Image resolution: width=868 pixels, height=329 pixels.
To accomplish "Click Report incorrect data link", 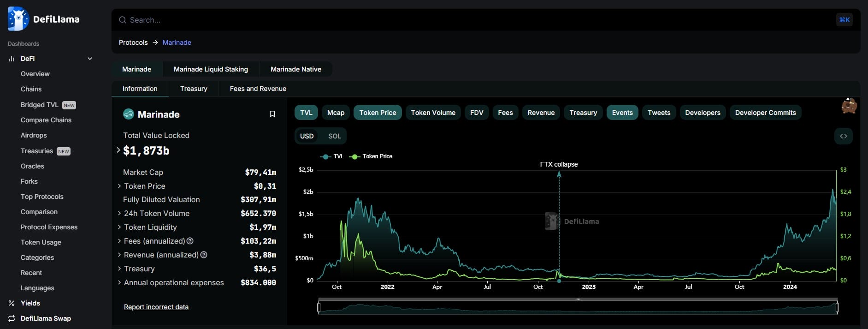I will (x=156, y=307).
